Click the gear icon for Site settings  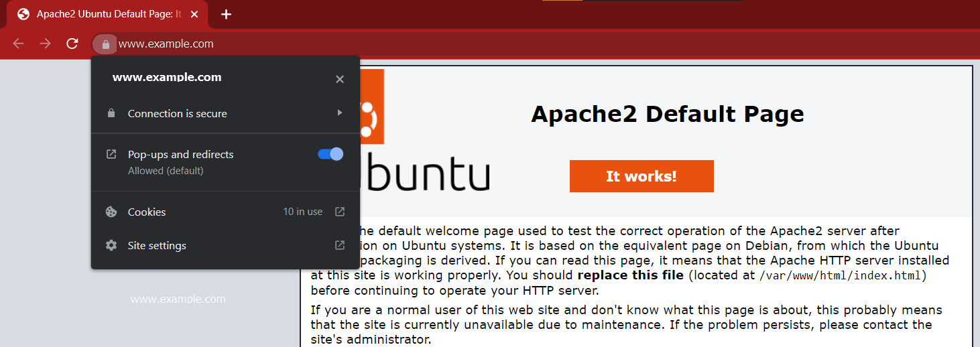pyautogui.click(x=111, y=246)
